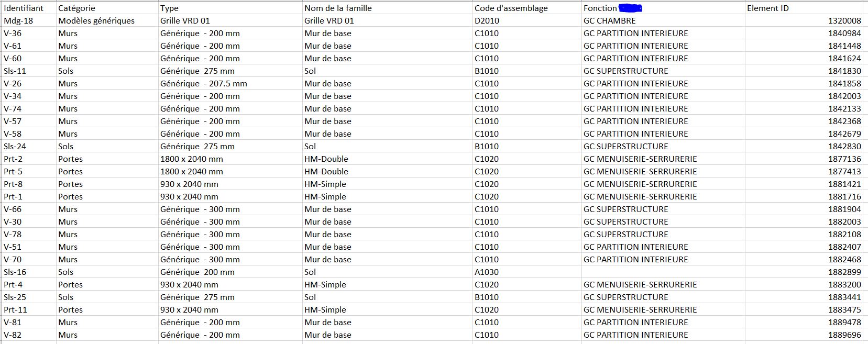This screenshot has height=344, width=868.
Task: Click the Nom de la famille header
Action: [x=338, y=8]
